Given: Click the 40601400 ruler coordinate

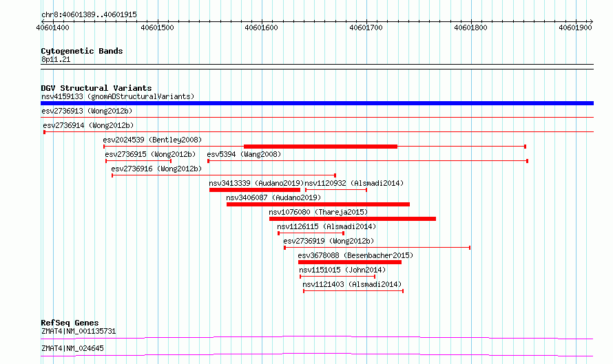Looking at the screenshot, I should (x=53, y=28).
